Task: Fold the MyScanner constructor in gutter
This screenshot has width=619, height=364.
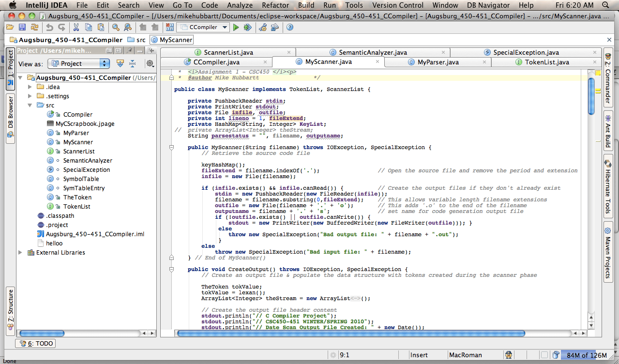Action: [x=171, y=147]
